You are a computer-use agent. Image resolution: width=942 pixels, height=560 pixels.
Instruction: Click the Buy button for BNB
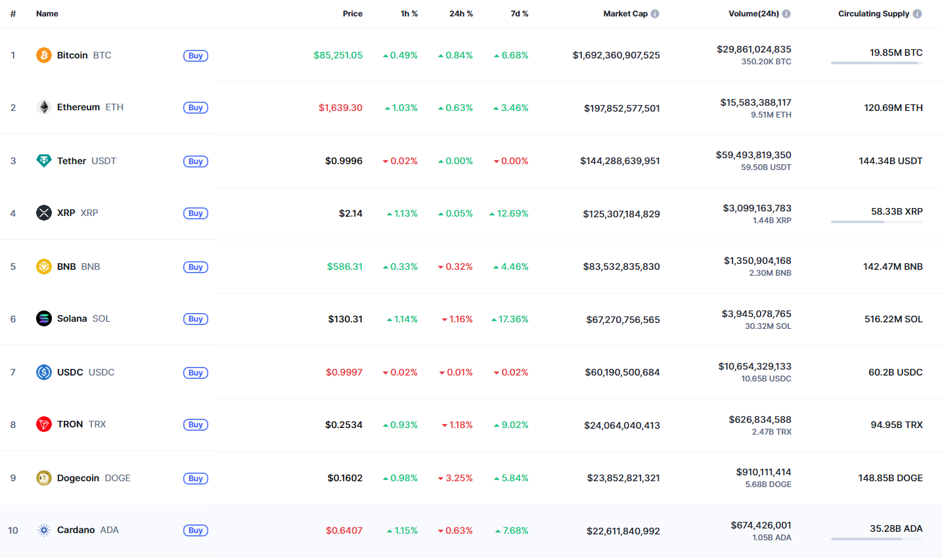tap(196, 267)
